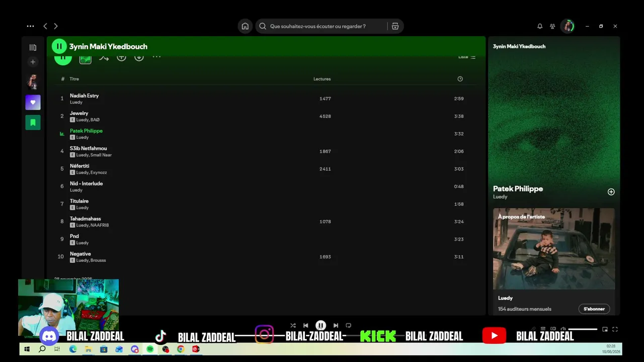Open Task View on the taskbar
644x362 pixels.
click(57, 349)
